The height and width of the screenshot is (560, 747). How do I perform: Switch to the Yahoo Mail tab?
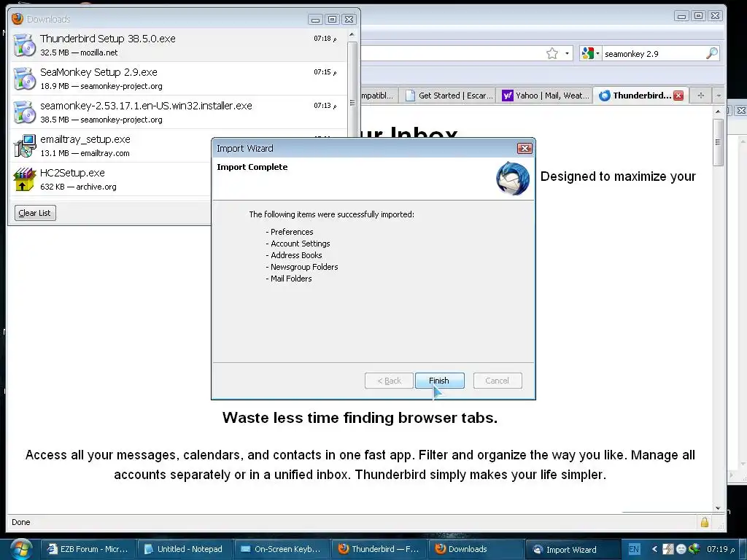(546, 96)
